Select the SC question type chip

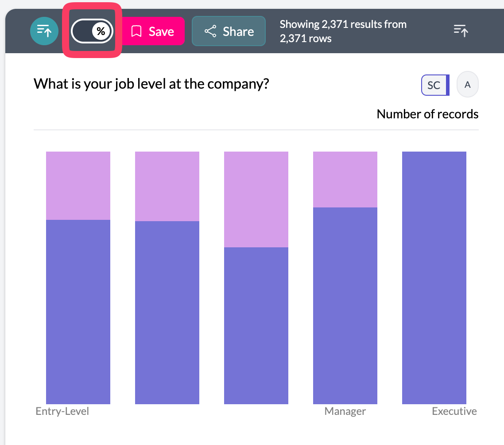click(x=434, y=85)
